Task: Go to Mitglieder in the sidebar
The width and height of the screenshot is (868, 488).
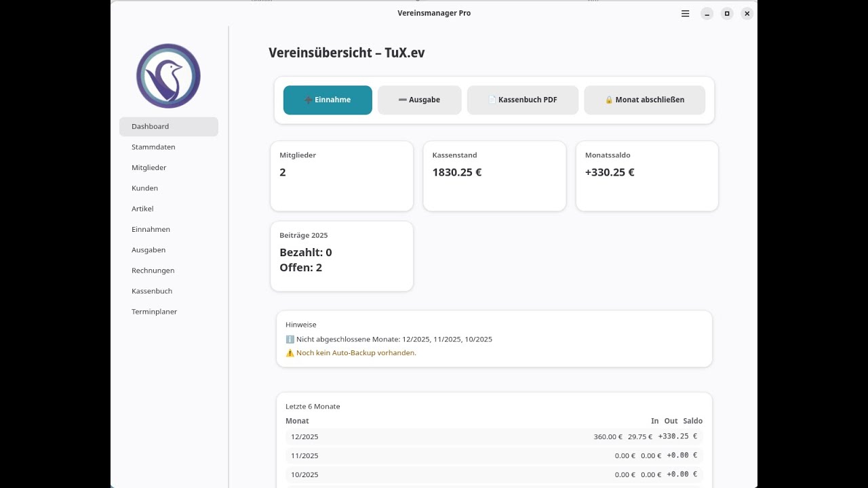Action: (149, 167)
